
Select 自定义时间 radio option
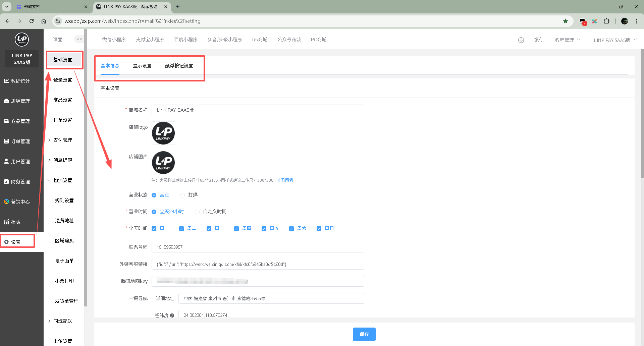pos(197,212)
